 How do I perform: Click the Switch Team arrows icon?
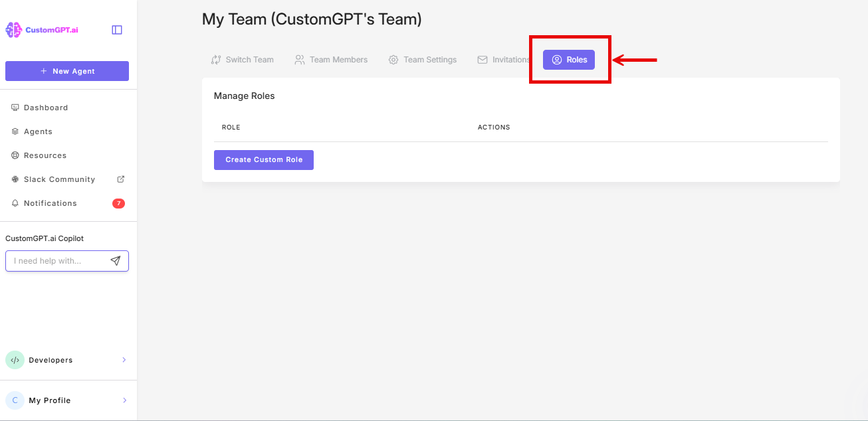click(215, 59)
